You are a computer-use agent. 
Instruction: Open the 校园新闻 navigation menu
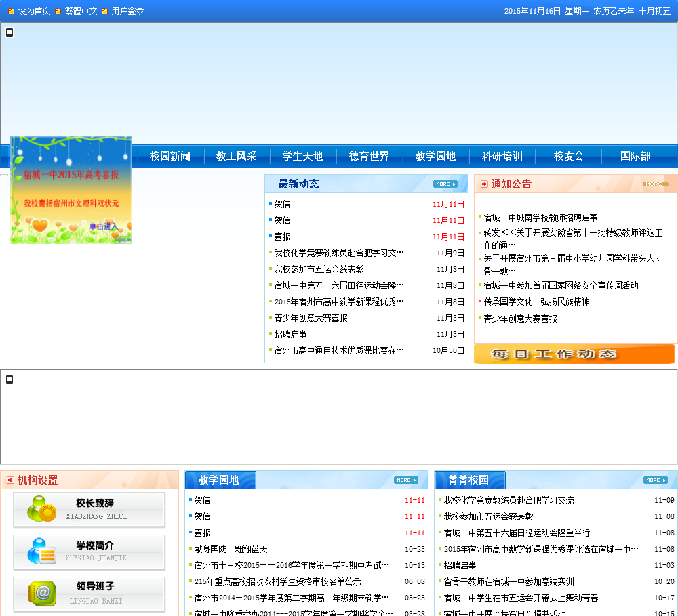click(x=170, y=157)
